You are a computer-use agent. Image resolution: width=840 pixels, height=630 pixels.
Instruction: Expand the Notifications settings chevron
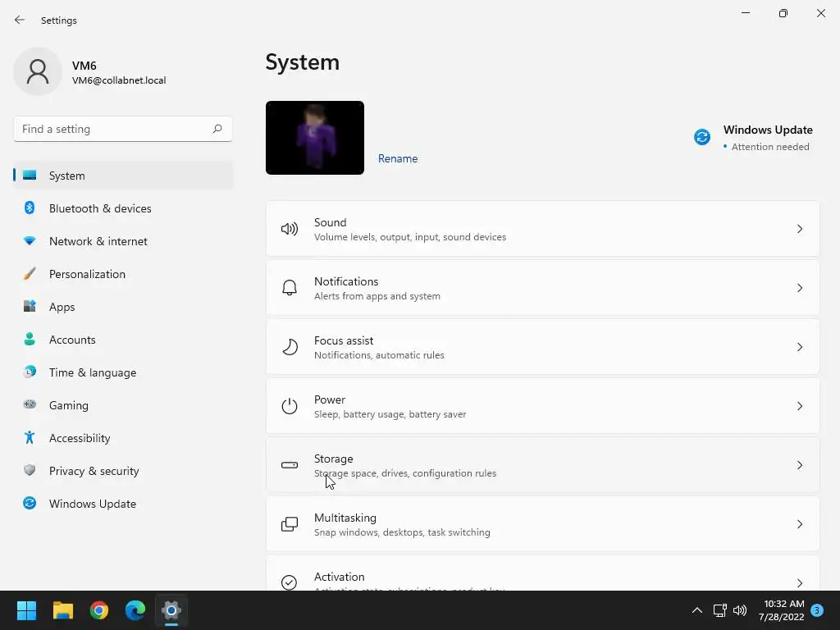click(799, 288)
